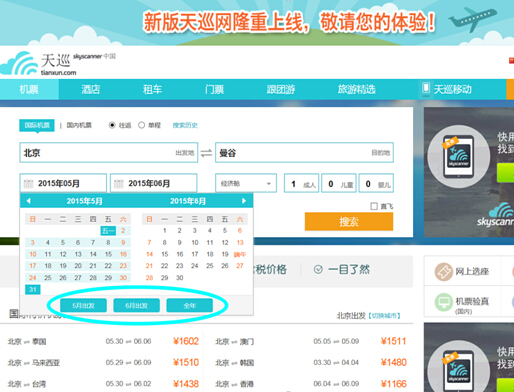This screenshot has height=392, width=514.
Task: Click the ¥1166 price
Action: (x=394, y=384)
